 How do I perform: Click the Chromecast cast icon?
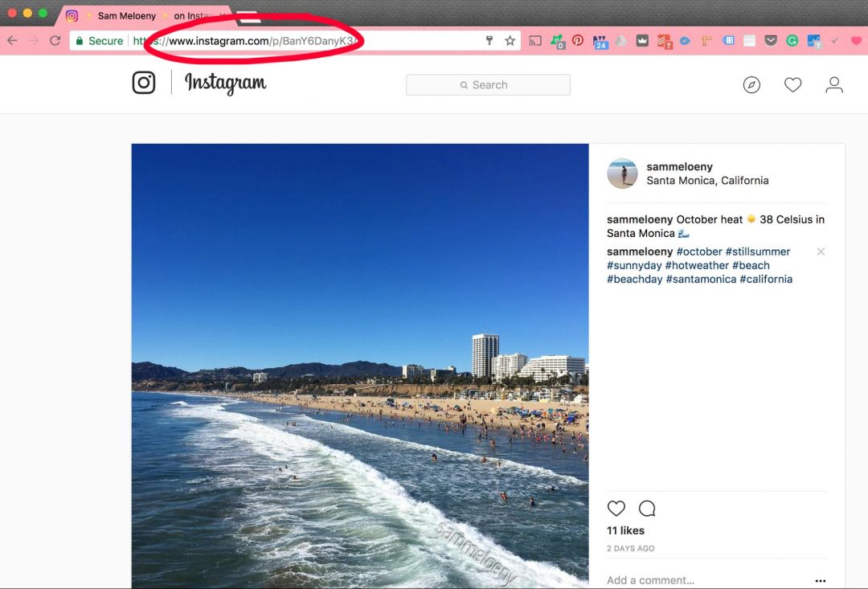(537, 40)
